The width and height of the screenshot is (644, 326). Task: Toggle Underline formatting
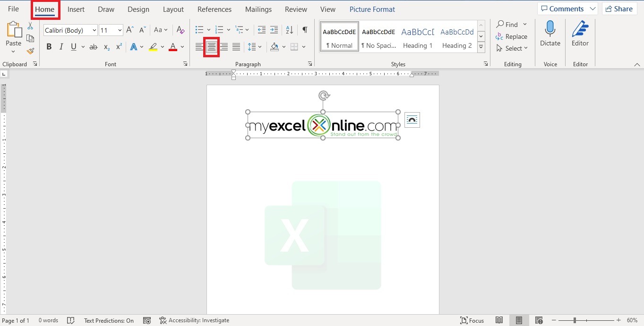(x=74, y=47)
